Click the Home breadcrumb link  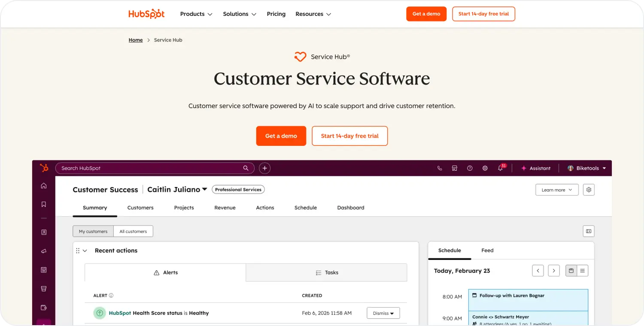point(136,40)
